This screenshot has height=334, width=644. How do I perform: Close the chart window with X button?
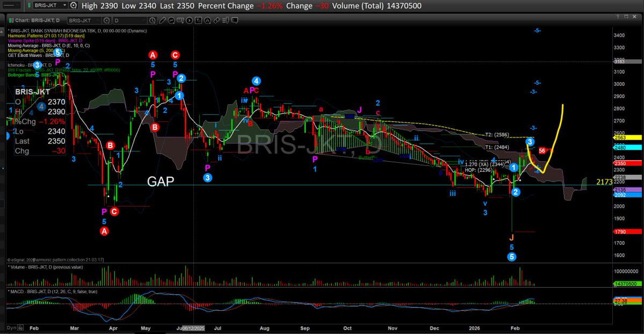[634, 17]
